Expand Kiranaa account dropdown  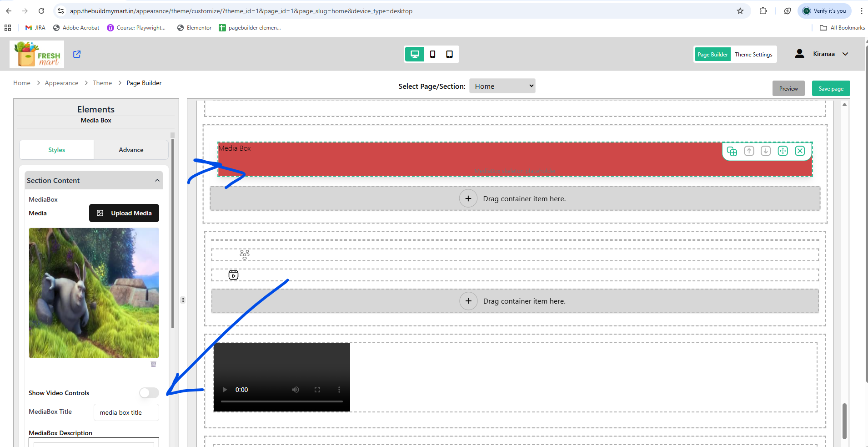(x=845, y=54)
